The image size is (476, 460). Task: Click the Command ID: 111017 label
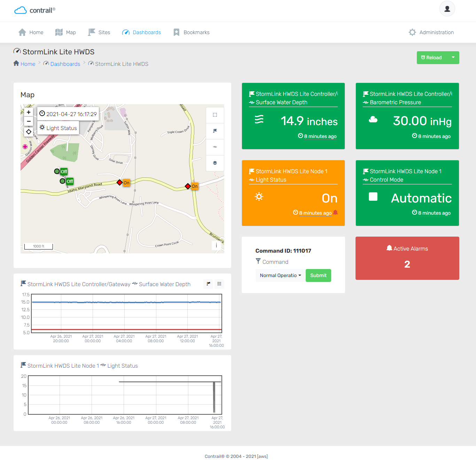coord(283,251)
